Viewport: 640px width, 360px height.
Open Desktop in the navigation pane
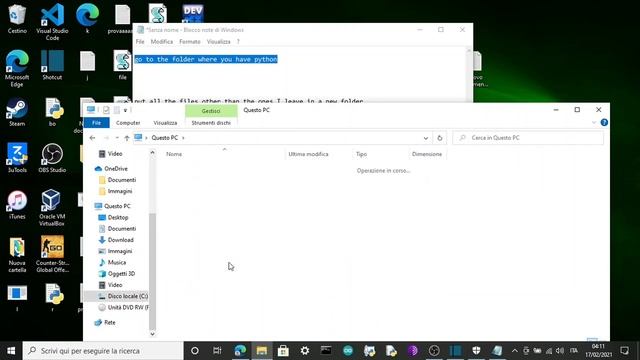[x=118, y=218]
